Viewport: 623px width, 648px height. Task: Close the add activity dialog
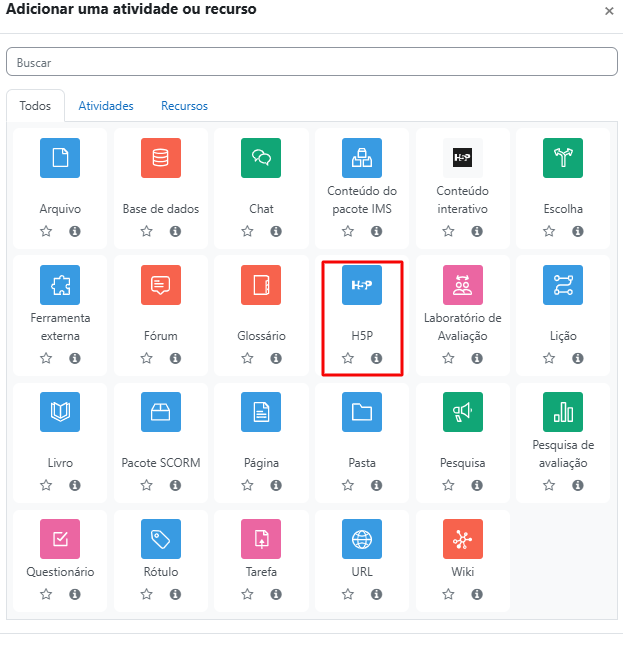[x=609, y=11]
